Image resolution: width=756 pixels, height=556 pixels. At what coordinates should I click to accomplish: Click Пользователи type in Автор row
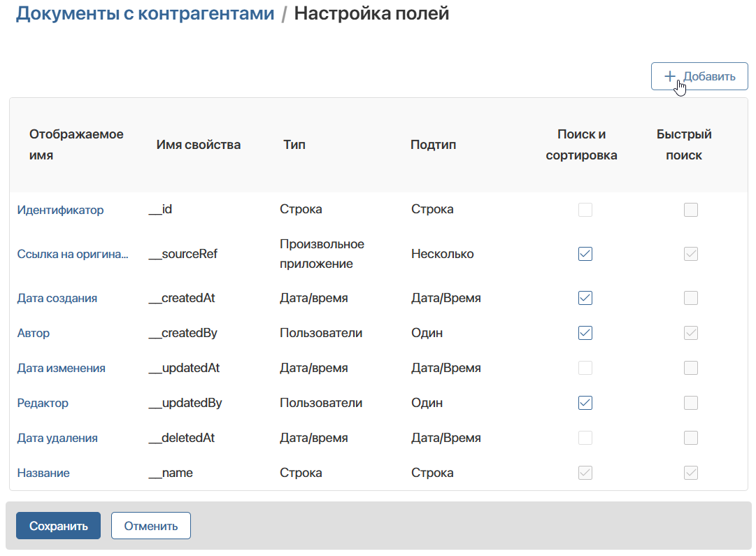click(x=321, y=333)
